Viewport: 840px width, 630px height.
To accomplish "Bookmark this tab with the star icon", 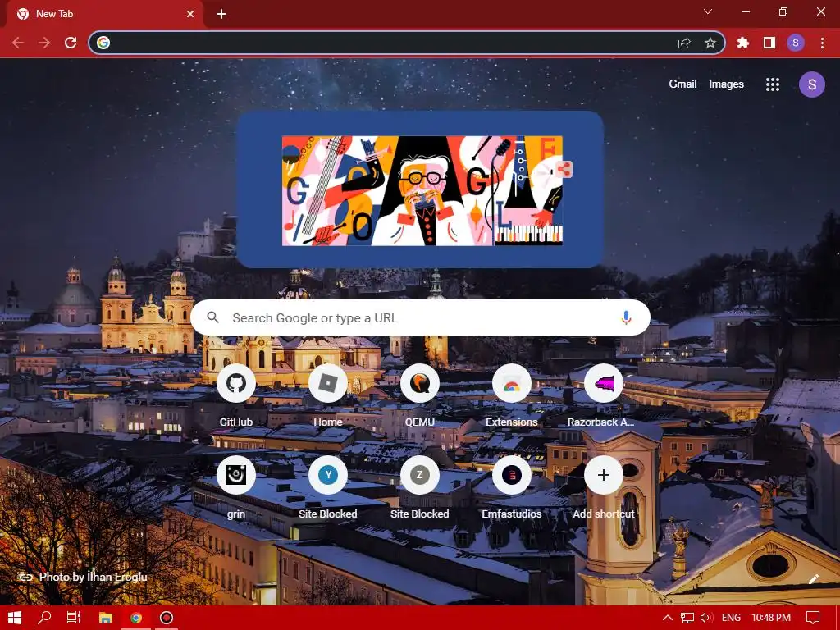I will pyautogui.click(x=710, y=43).
